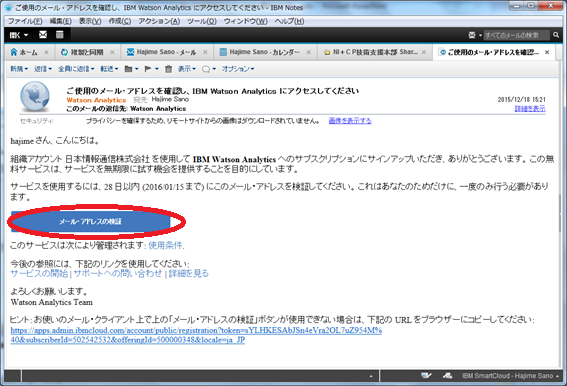Viewport: 567px width, 386px height.
Task: Close the ホーム tab
Action: pos(46,52)
